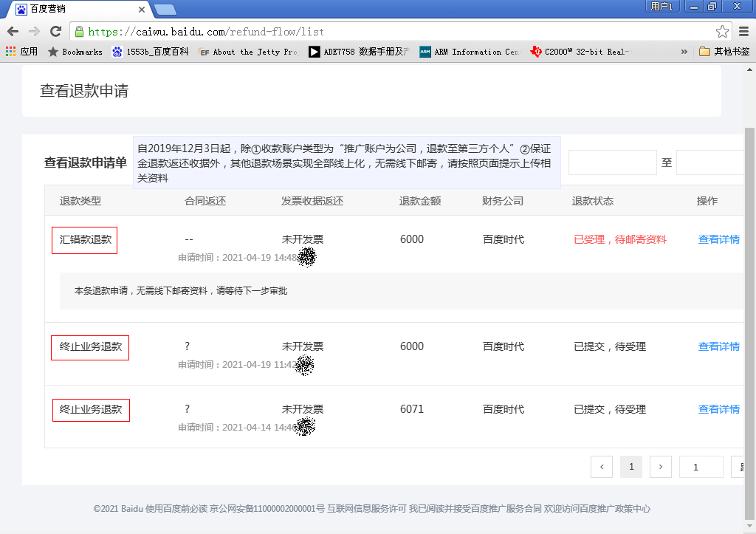Viewport: 756px width, 534px height.
Task: Click the 查看退款申请单 section title
Action: (x=86, y=162)
